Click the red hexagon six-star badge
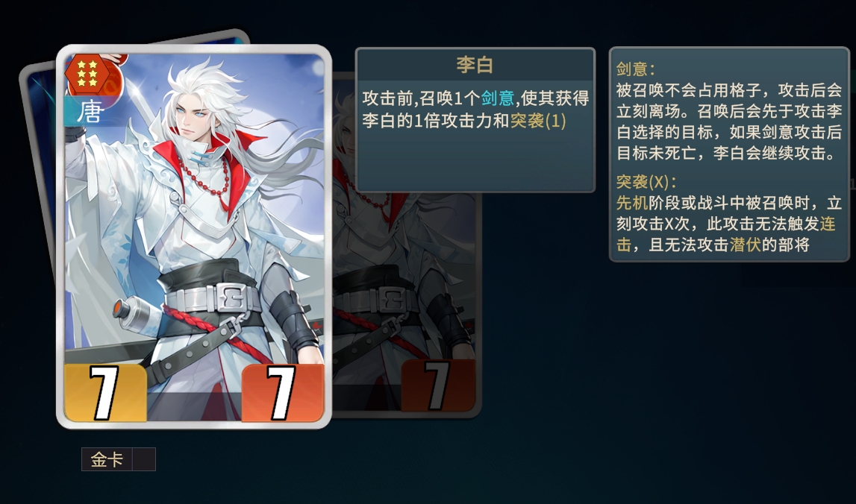This screenshot has height=504, width=856. pyautogui.click(x=87, y=73)
